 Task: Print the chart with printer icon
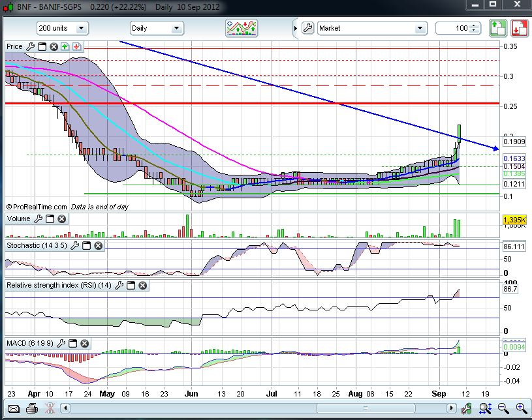(31, 409)
